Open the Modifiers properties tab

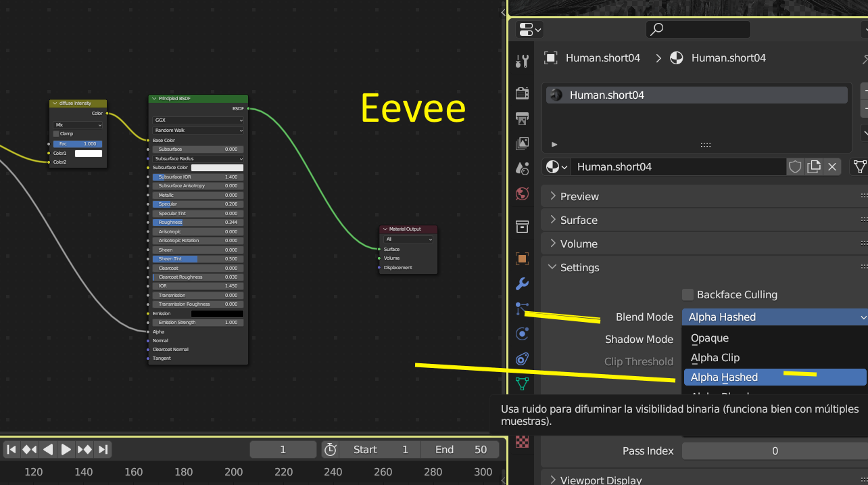point(522,283)
